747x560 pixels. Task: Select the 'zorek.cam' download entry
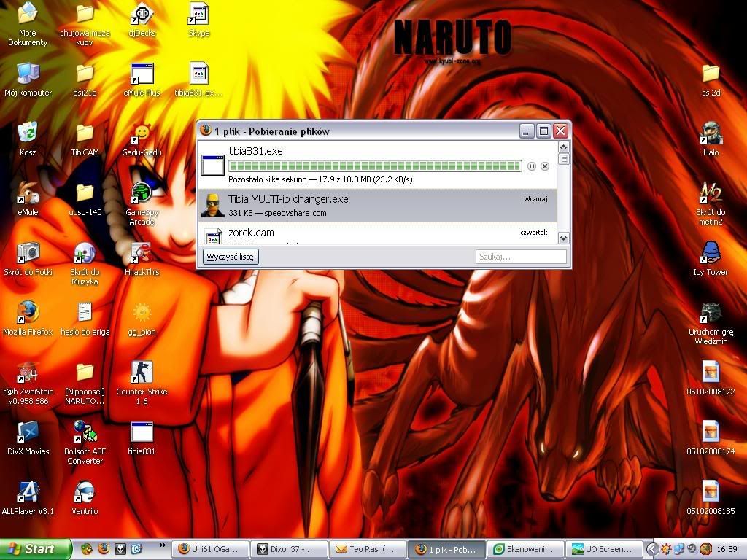378,234
